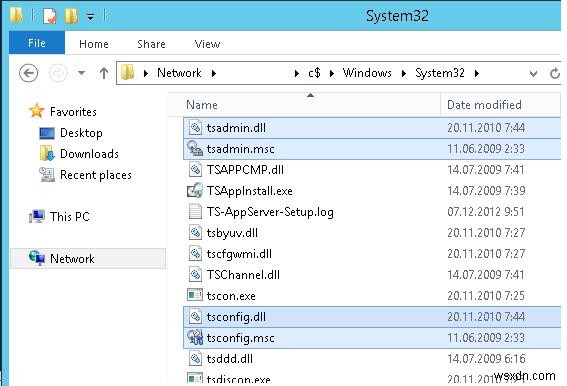Click the tsconfig.msc console icon
The width and height of the screenshot is (567, 386).
(x=195, y=337)
